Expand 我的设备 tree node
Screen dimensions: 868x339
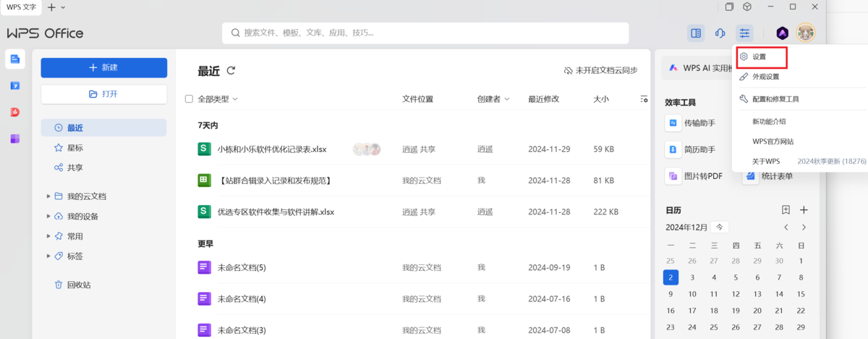[x=49, y=216]
